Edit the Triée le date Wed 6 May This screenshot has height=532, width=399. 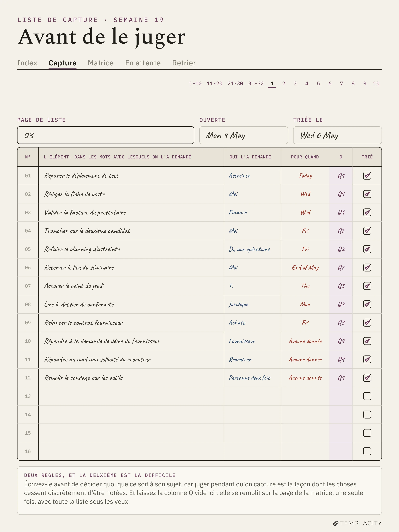(x=337, y=135)
